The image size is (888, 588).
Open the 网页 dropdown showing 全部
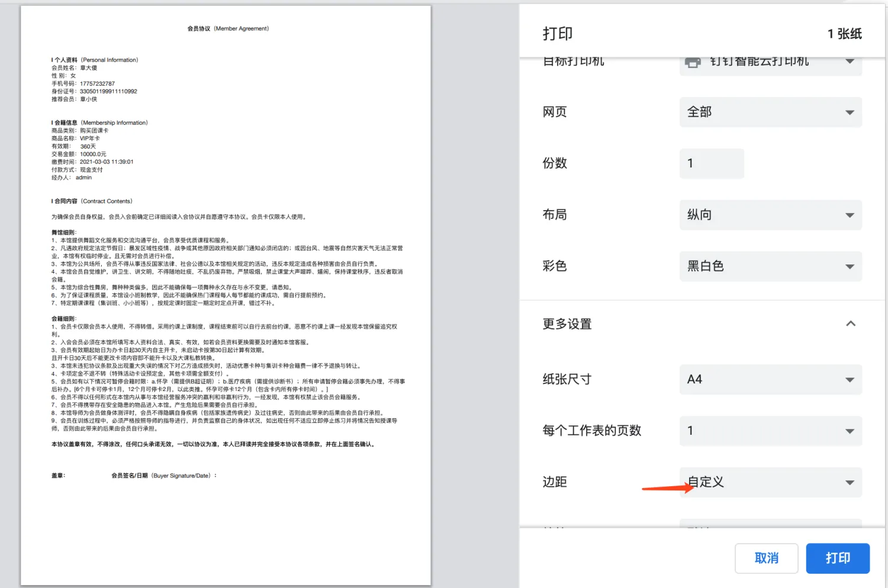[770, 112]
